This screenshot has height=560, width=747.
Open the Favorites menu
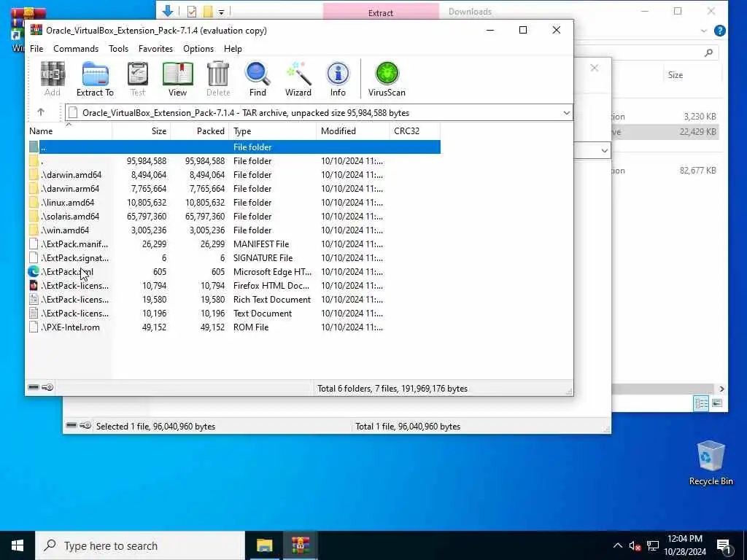click(x=155, y=49)
